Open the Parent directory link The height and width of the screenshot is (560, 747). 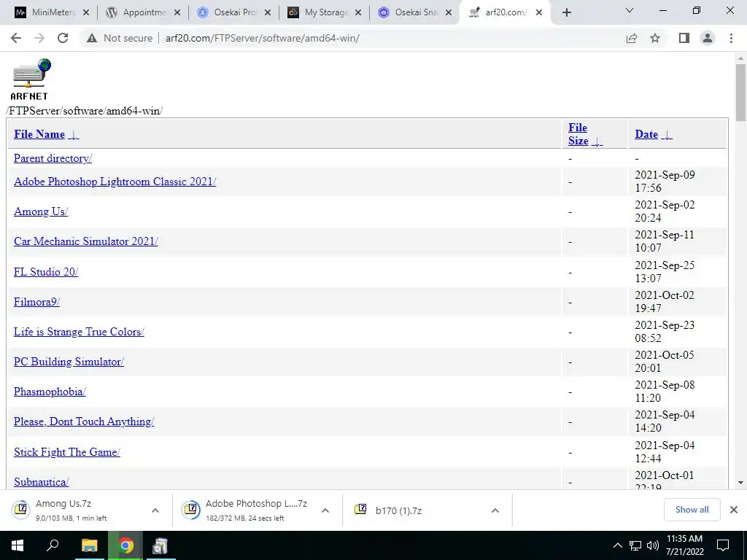[x=53, y=158]
